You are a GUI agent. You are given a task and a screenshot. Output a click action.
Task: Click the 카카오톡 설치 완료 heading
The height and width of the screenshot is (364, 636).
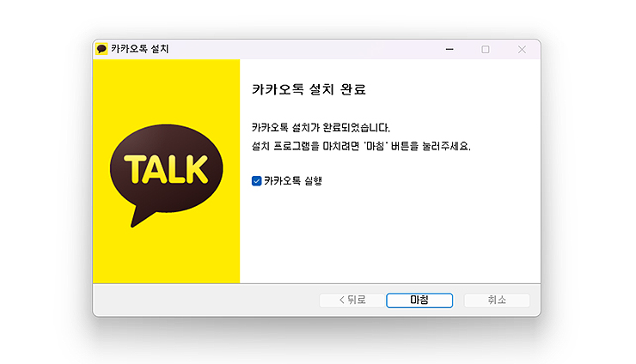[309, 89]
